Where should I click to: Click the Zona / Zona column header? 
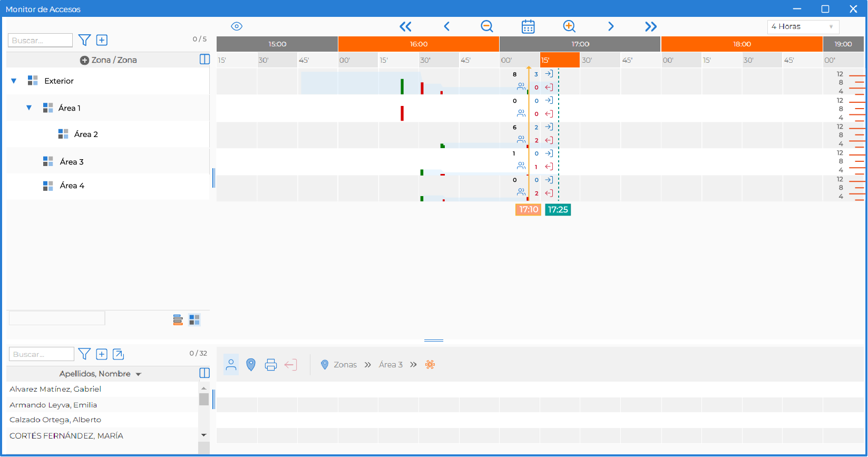pos(109,60)
